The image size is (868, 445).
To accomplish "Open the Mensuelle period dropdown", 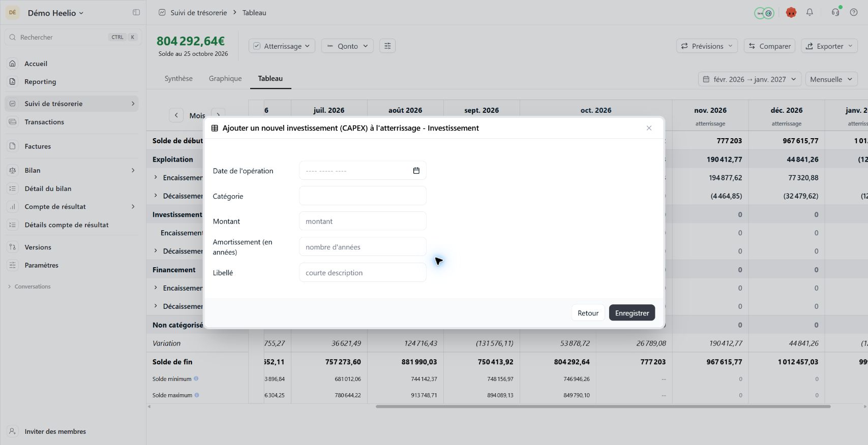I will [831, 79].
